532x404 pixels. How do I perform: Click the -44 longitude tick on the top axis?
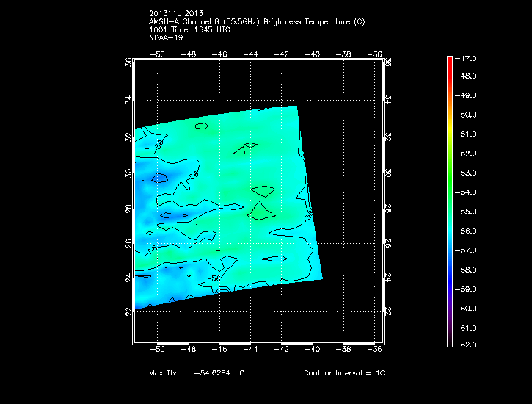[x=251, y=54]
